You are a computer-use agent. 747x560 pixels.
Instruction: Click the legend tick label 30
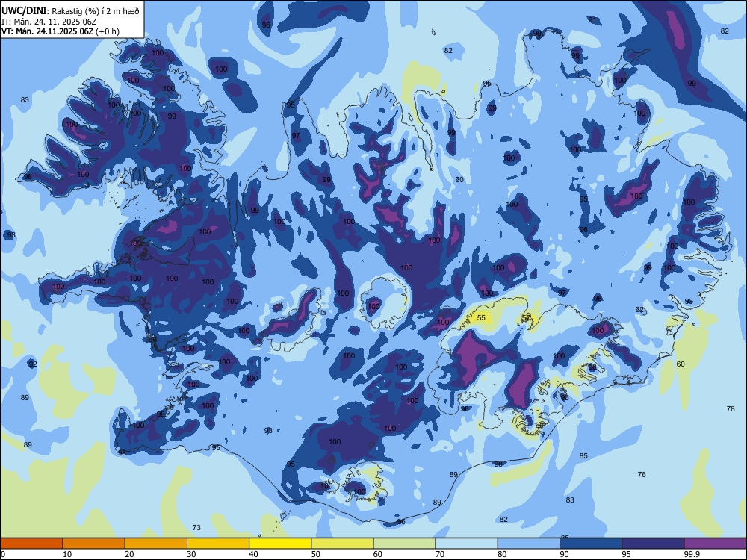191,554
